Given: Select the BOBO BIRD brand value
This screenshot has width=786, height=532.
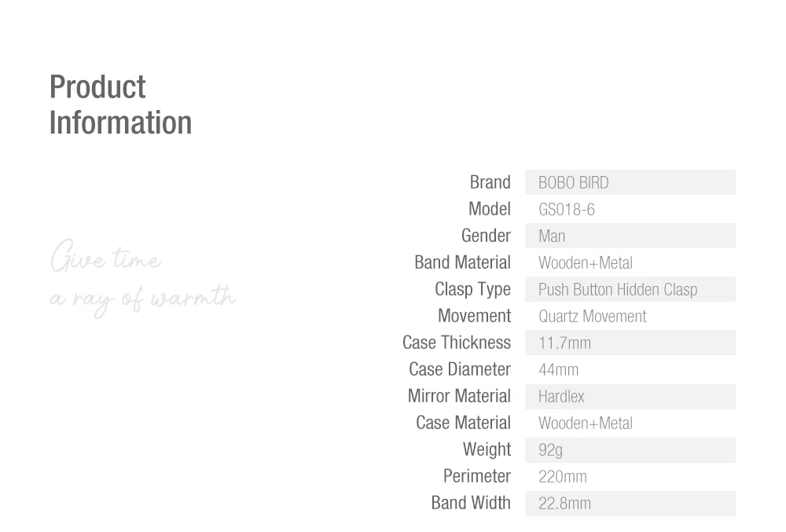Looking at the screenshot, I should tap(574, 183).
